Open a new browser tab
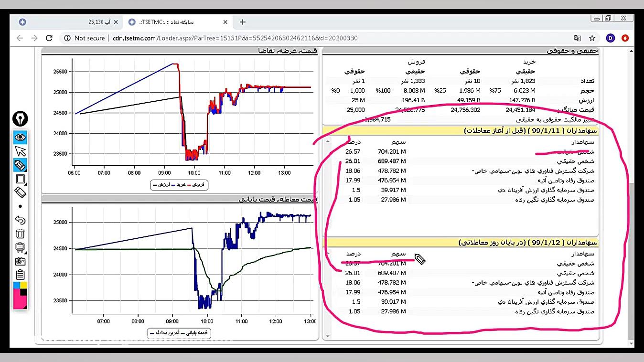Image resolution: width=644 pixels, height=362 pixels. pyautogui.click(x=243, y=22)
